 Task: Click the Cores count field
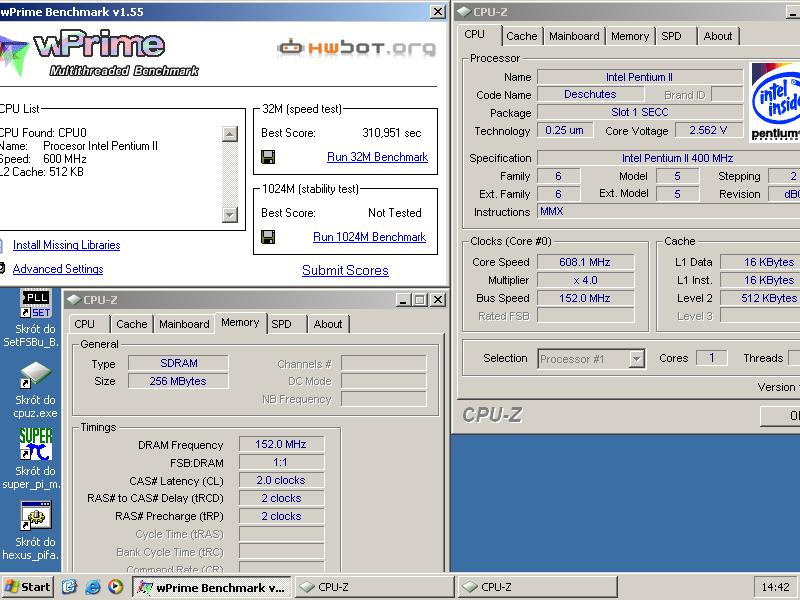712,358
